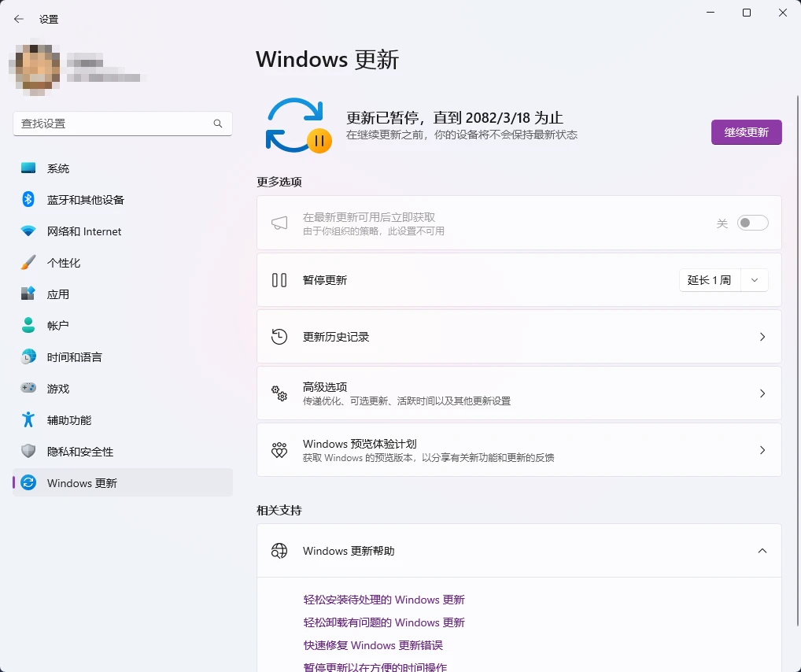The width and height of the screenshot is (801, 672).
Task: Open 蓝牙和其他设备 via its Bluetooth icon
Action: (x=28, y=199)
